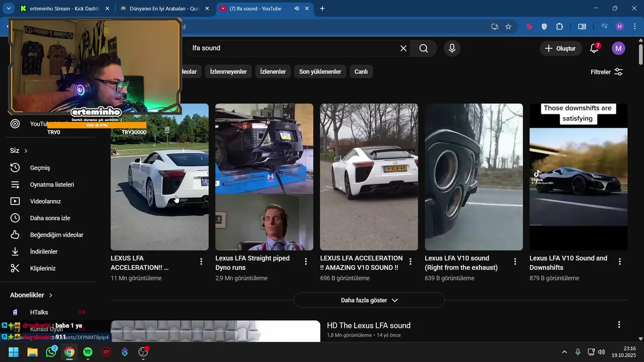Open the Chrome extensions puzzle menu
The width and height of the screenshot is (644, 362).
(x=559, y=27)
